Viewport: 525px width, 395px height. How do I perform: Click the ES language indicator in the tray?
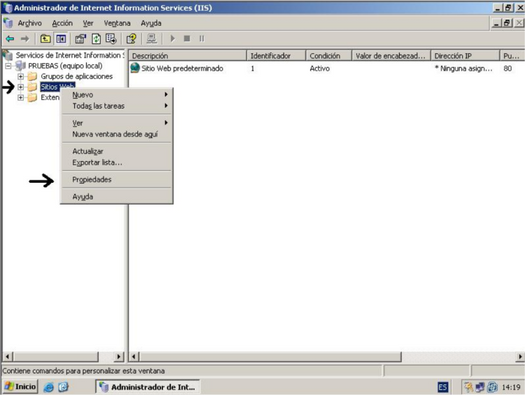(443, 387)
